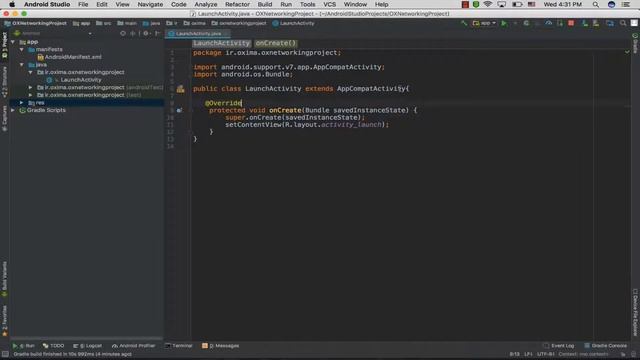Collapse the app module tree node
This screenshot has height=360, width=640.
click(x=13, y=42)
